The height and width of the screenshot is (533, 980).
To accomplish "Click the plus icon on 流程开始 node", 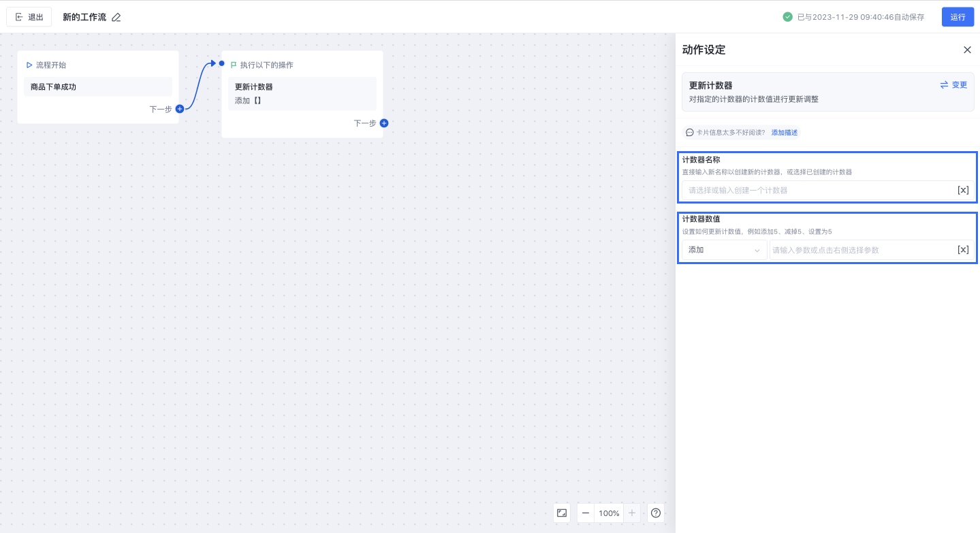I will [180, 109].
